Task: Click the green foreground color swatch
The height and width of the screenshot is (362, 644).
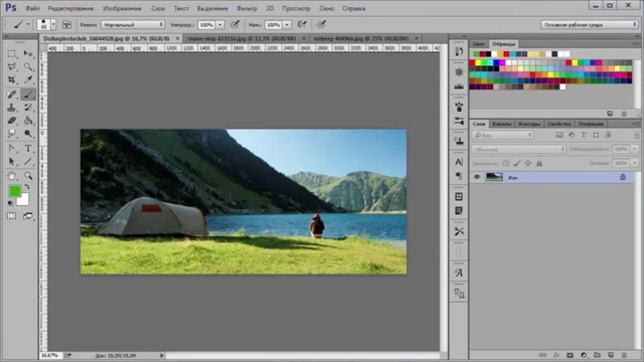Action: click(x=14, y=191)
